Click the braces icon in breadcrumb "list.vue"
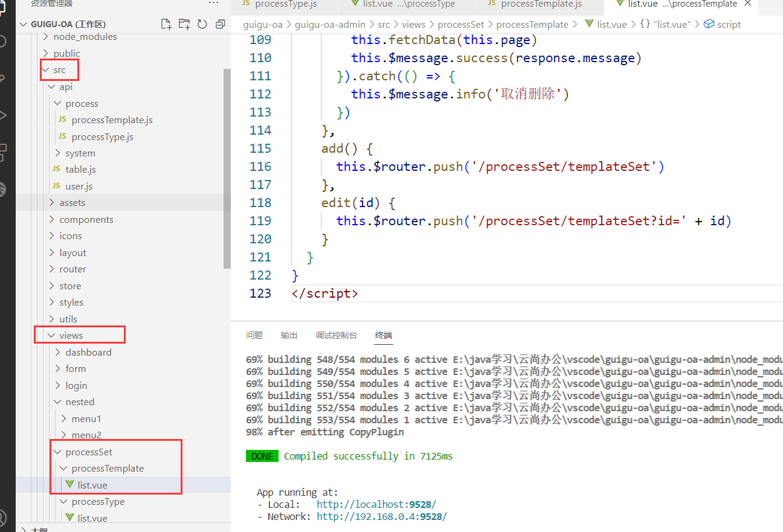783x532 pixels. click(645, 24)
